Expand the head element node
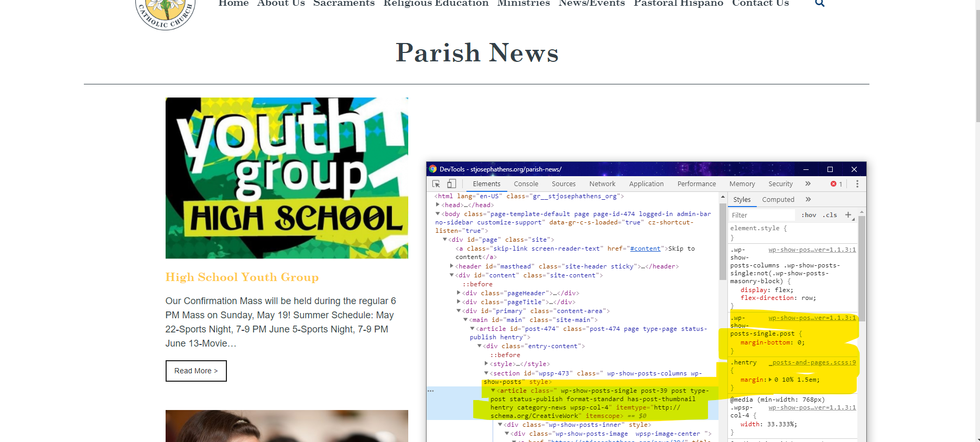The height and width of the screenshot is (442, 980). 438,205
